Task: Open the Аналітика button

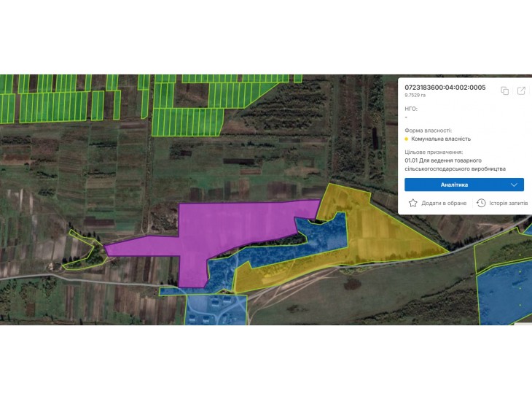Action: [464, 185]
